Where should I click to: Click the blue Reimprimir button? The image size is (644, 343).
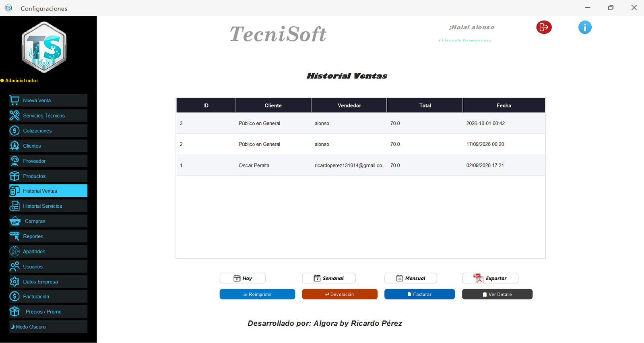(x=257, y=294)
